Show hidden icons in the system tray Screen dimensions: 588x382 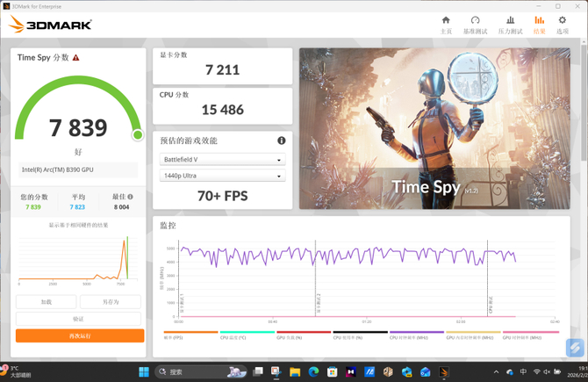[x=496, y=371]
